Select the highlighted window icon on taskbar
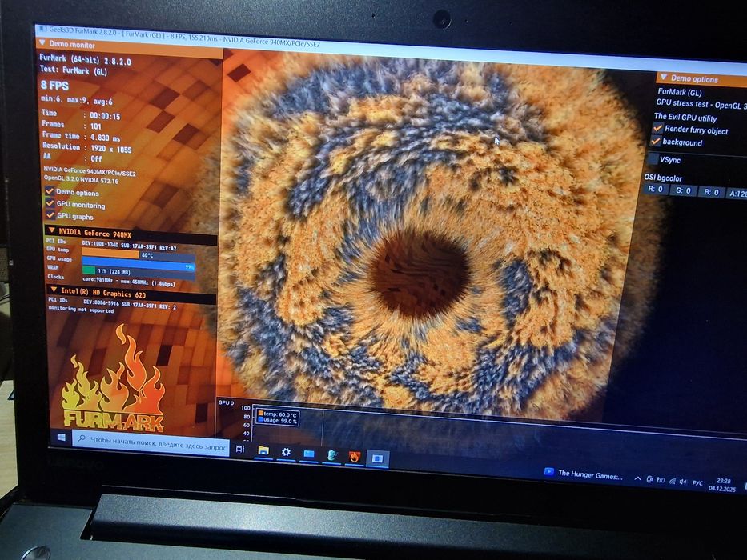This screenshot has width=747, height=560. [377, 458]
